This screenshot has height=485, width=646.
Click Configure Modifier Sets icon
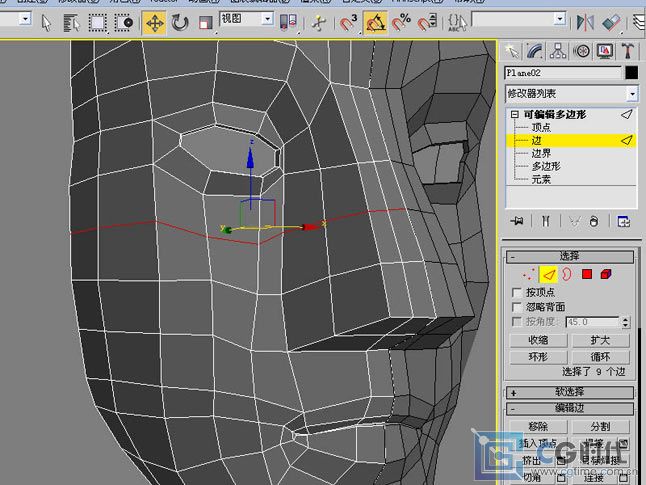[x=624, y=222]
